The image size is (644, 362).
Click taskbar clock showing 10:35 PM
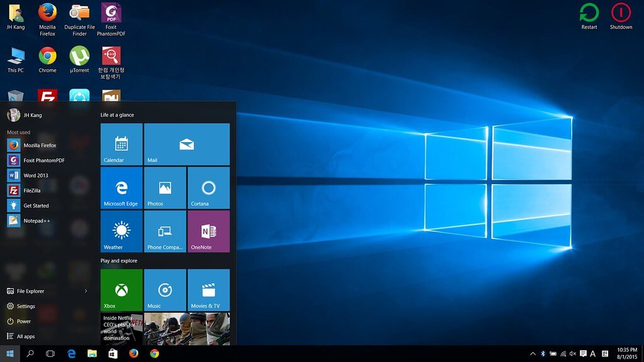[627, 353]
